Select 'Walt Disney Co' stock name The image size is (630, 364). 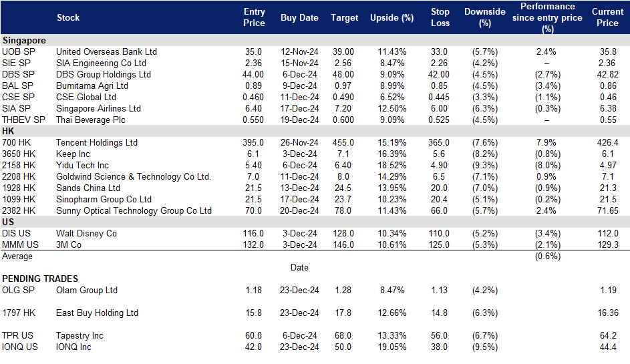click(x=86, y=233)
